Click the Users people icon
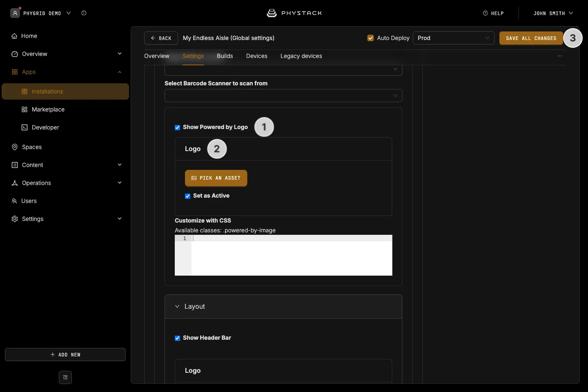Screen dimensions: 588x392 tap(14, 201)
